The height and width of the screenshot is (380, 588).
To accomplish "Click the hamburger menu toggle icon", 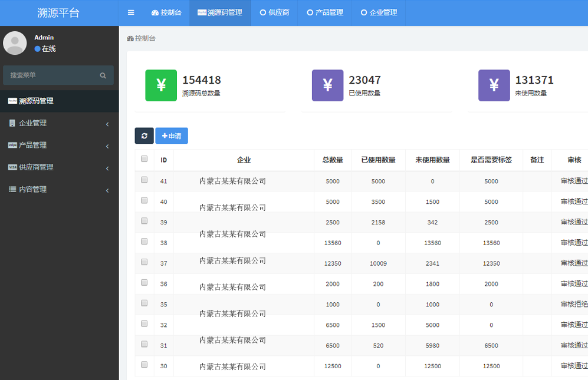I will click(x=131, y=12).
